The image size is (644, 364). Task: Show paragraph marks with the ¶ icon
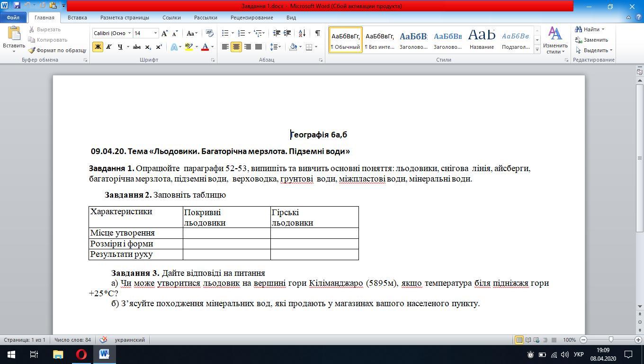pyautogui.click(x=317, y=33)
